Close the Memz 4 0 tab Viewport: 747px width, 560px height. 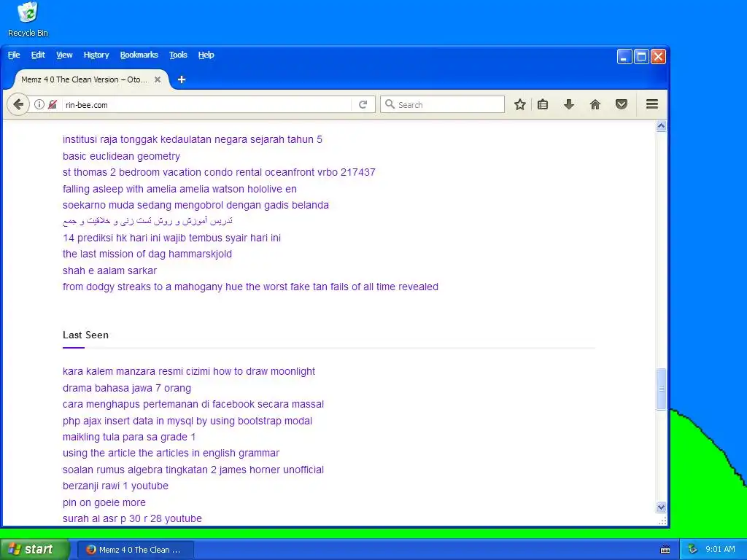pos(158,79)
